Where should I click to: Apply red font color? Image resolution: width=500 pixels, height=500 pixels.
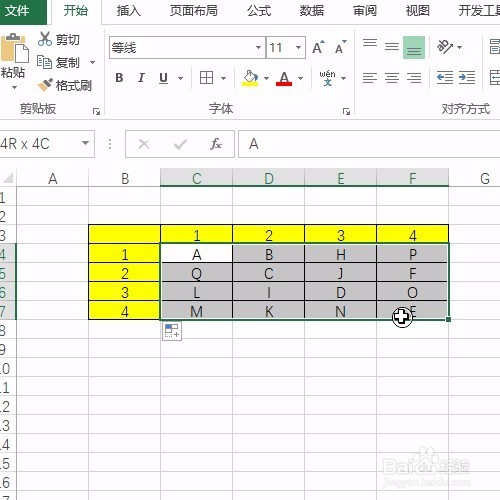tap(284, 78)
